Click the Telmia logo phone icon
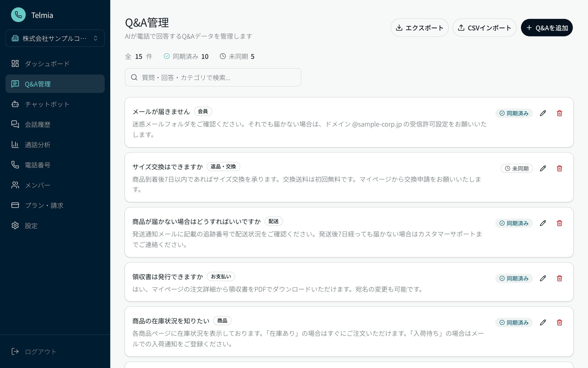This screenshot has height=368, width=588. (x=18, y=14)
